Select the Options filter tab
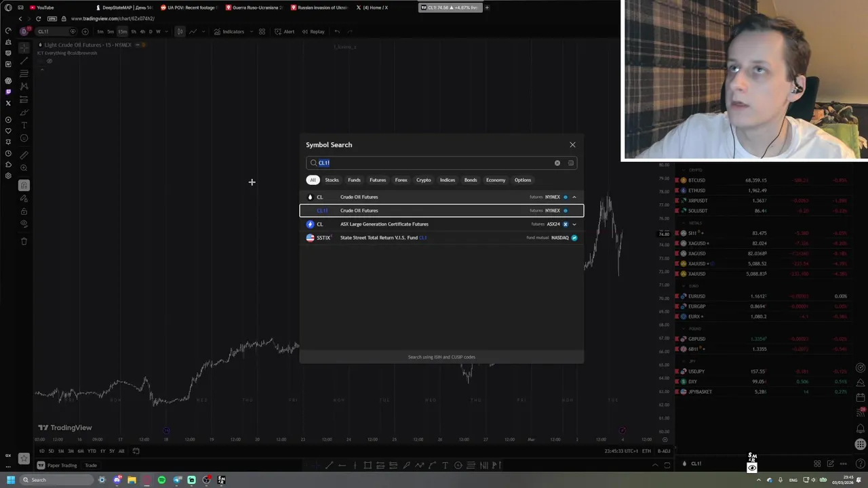This screenshot has width=868, height=488. [523, 180]
